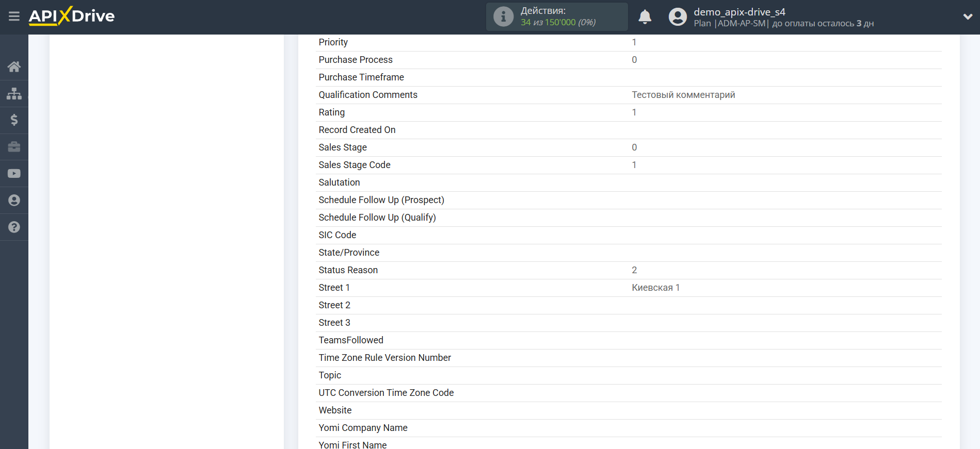
Task: Click the value Киевская 1
Action: pyautogui.click(x=655, y=288)
